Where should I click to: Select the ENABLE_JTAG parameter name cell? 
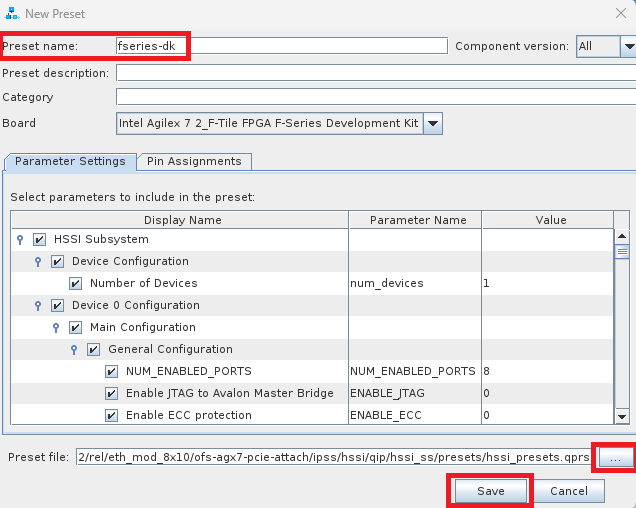pos(415,393)
